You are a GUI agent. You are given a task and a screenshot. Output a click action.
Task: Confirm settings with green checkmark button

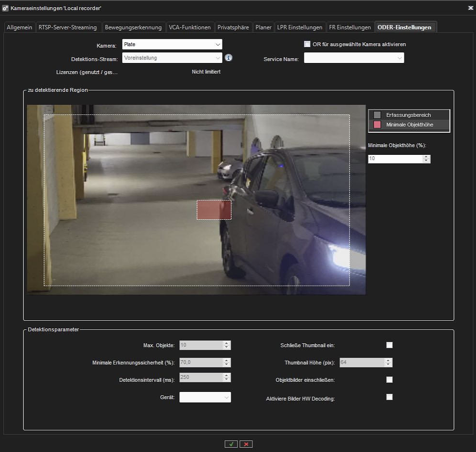(231, 444)
